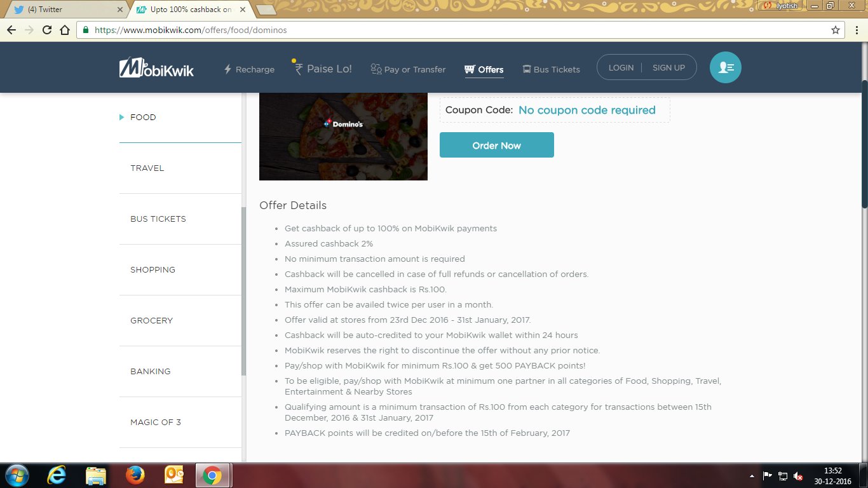The height and width of the screenshot is (488, 868).
Task: Click the 'Coupon Code:' label
Action: [x=479, y=110]
